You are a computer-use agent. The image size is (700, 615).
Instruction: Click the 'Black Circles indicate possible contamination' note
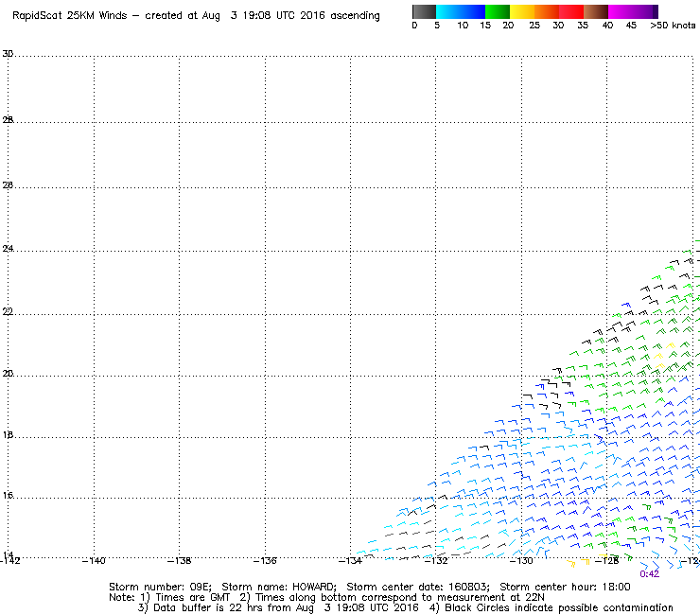558,607
